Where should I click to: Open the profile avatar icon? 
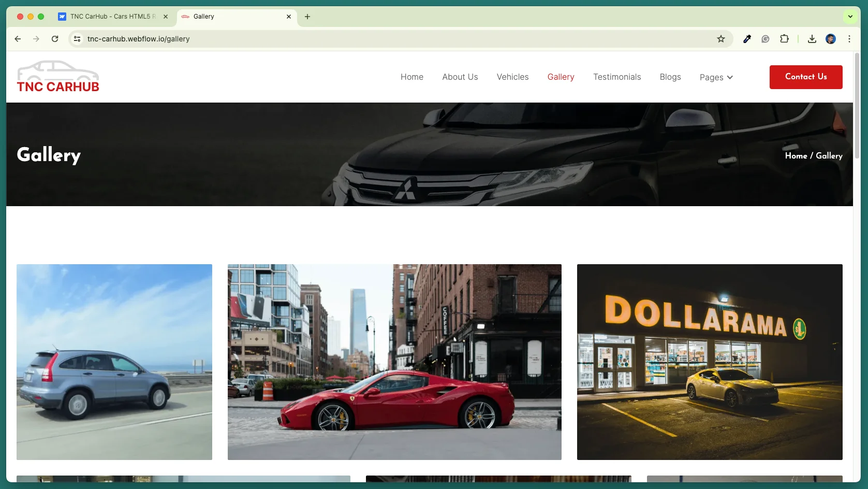831,39
